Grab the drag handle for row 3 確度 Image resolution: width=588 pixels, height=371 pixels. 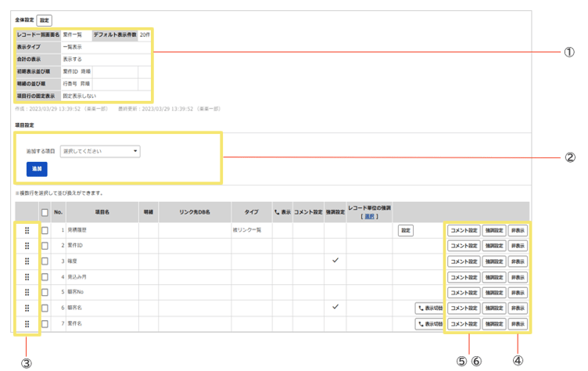pyautogui.click(x=27, y=261)
